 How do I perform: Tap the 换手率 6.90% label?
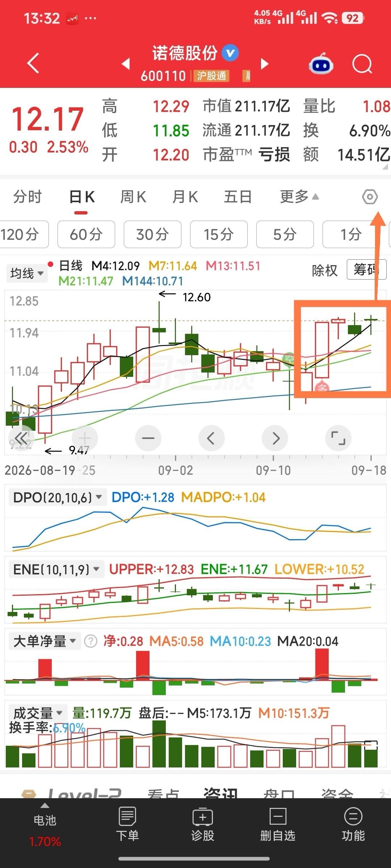click(47, 727)
